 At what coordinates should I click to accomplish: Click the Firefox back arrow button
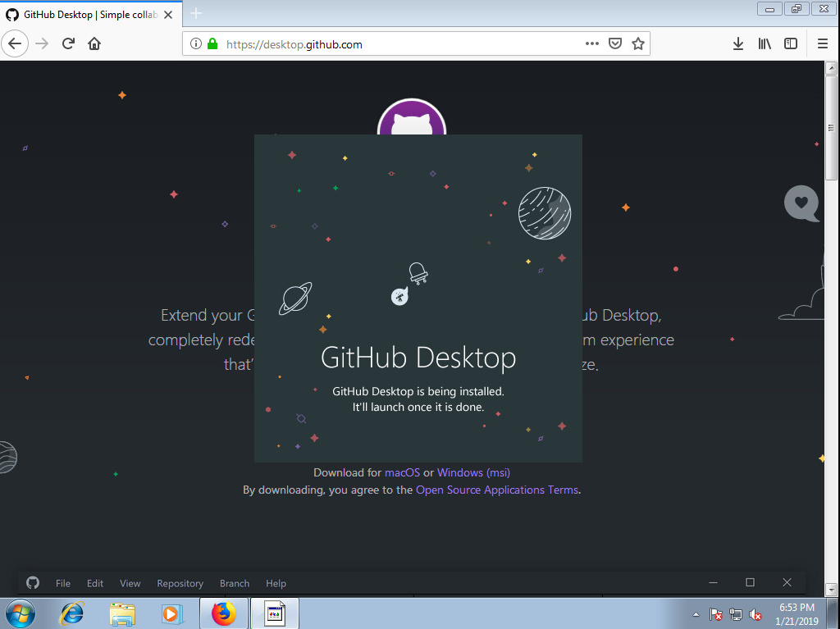16,43
